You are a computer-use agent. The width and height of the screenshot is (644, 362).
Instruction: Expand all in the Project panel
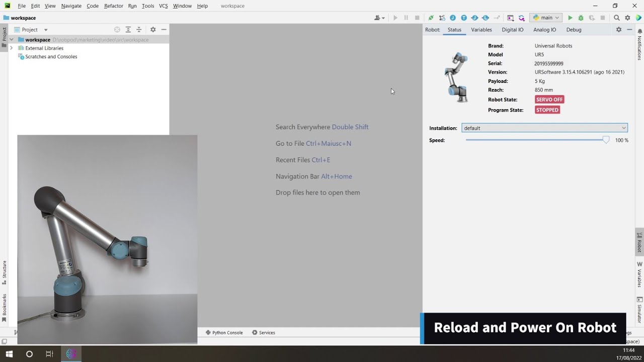[x=128, y=30]
